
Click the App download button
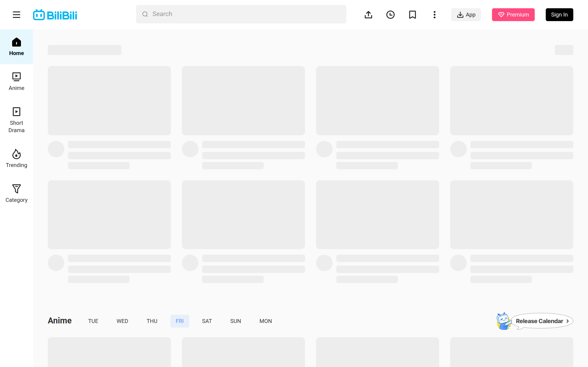[466, 15]
